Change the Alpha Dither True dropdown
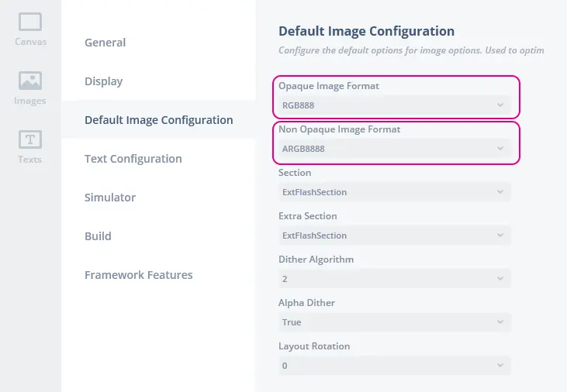This screenshot has width=567, height=392. tap(393, 322)
